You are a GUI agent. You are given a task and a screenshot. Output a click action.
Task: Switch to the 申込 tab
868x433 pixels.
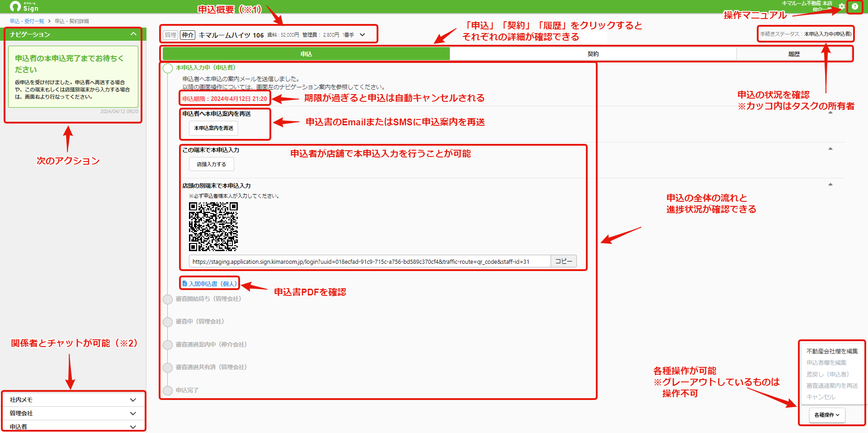coord(306,54)
